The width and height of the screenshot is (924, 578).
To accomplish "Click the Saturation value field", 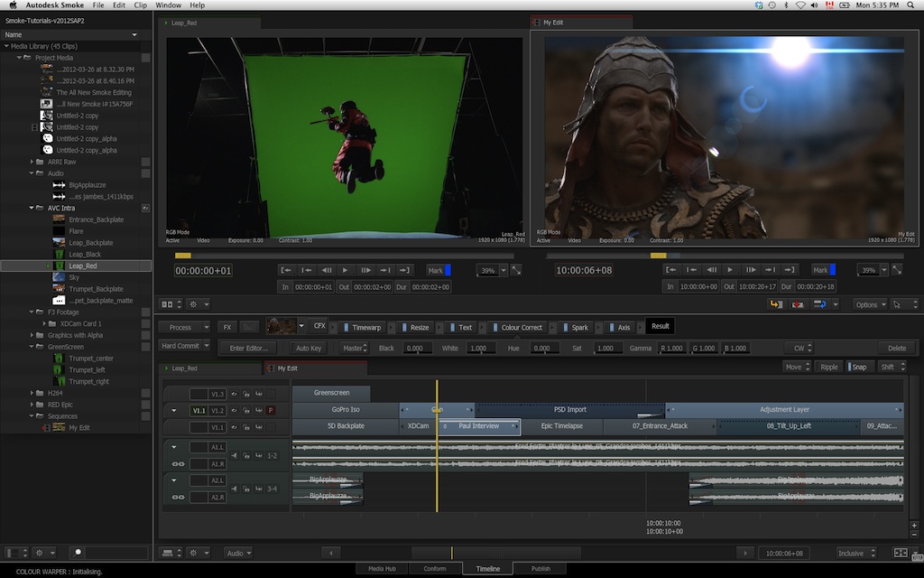I will [607, 348].
